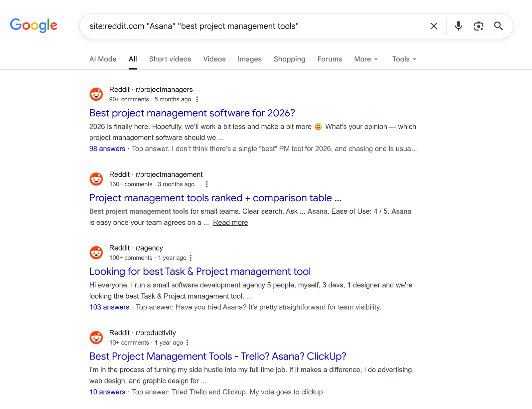Click Reddit icon for r/productivity result

click(x=96, y=338)
